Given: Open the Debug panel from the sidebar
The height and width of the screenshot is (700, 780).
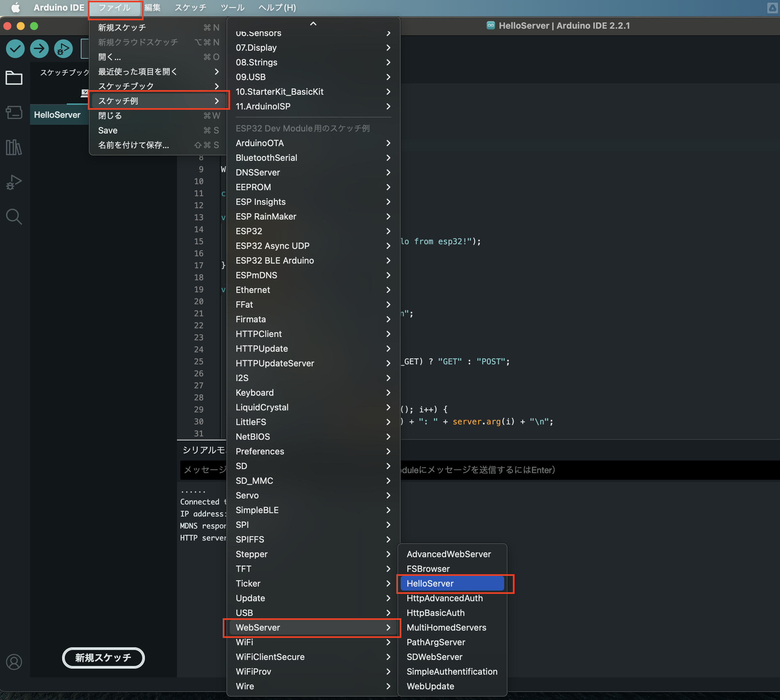Looking at the screenshot, I should pos(14,182).
